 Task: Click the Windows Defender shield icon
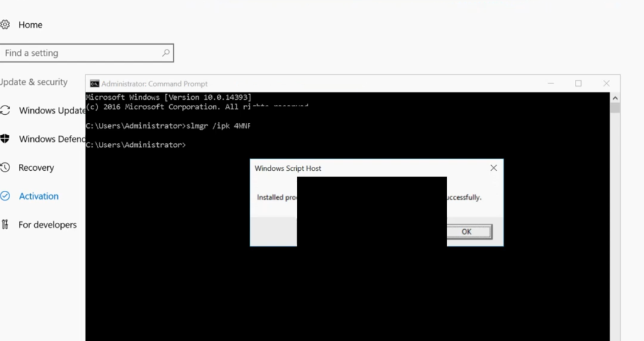(5, 139)
